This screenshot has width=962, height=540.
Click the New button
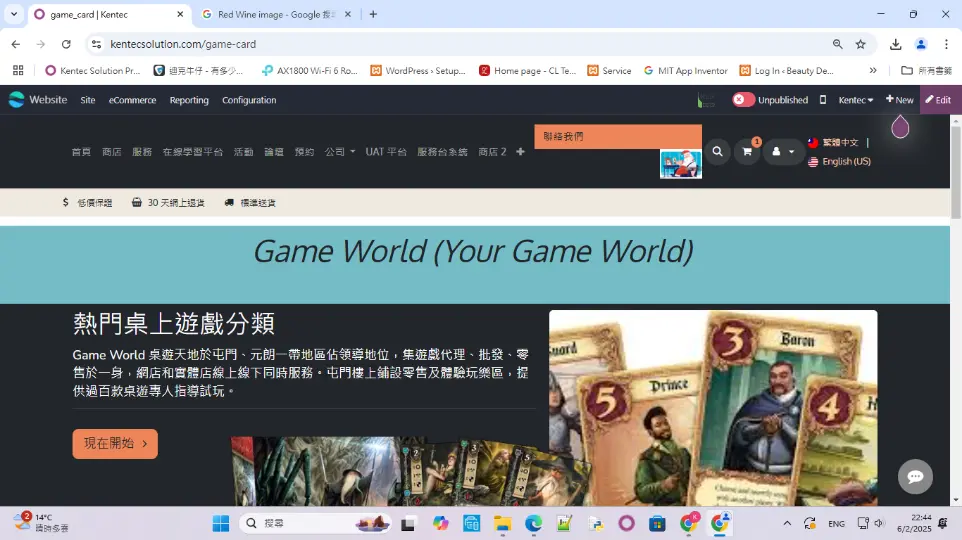899,100
